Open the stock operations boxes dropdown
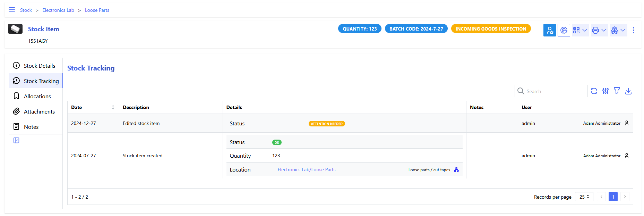644x216 pixels. click(x=618, y=30)
